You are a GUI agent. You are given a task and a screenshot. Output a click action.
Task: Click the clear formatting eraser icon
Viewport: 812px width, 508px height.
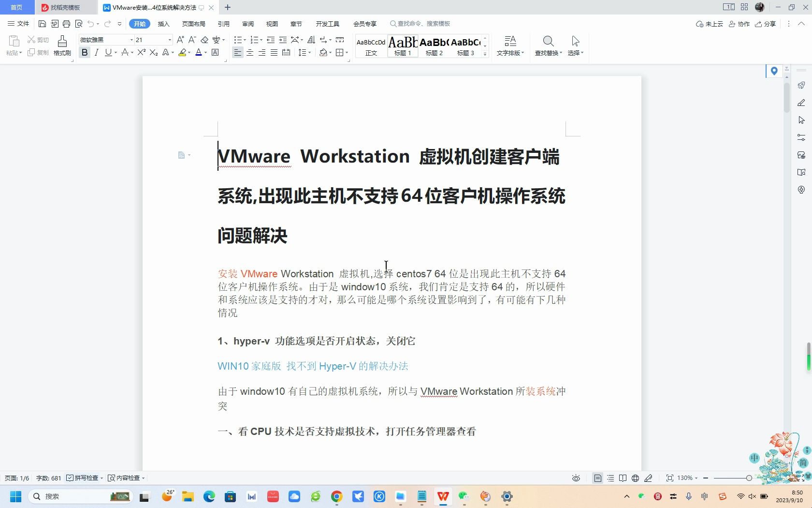[204, 40]
